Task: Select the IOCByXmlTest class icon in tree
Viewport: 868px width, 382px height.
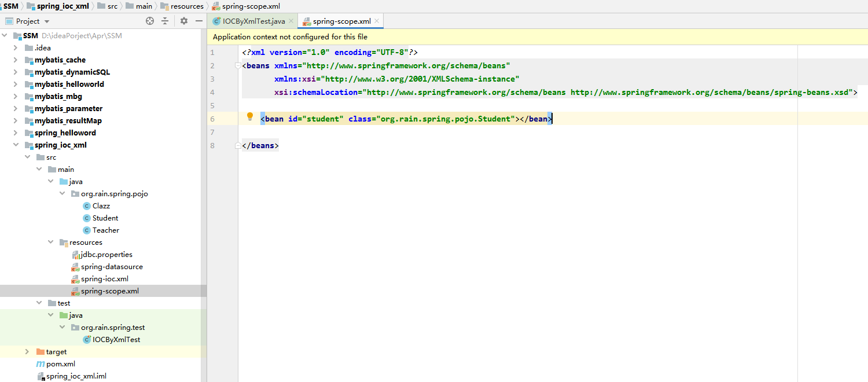Action: [87, 340]
